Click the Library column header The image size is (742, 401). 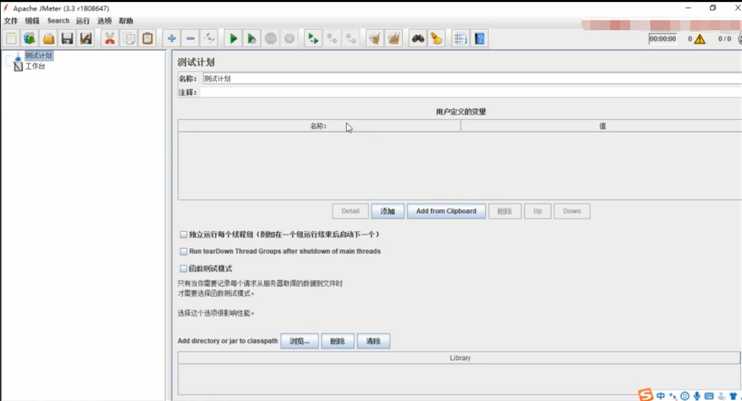coord(459,358)
